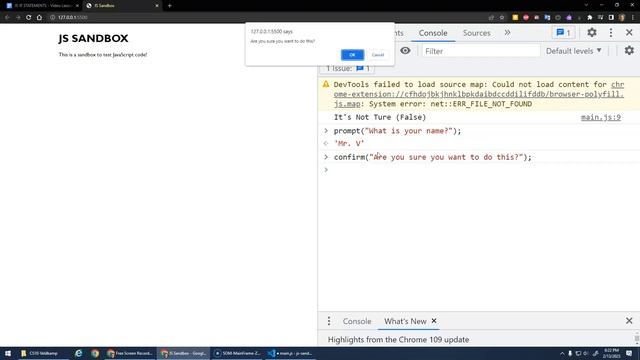The image size is (640, 360).
Task: Open the Windows Start menu
Action: [8, 353]
